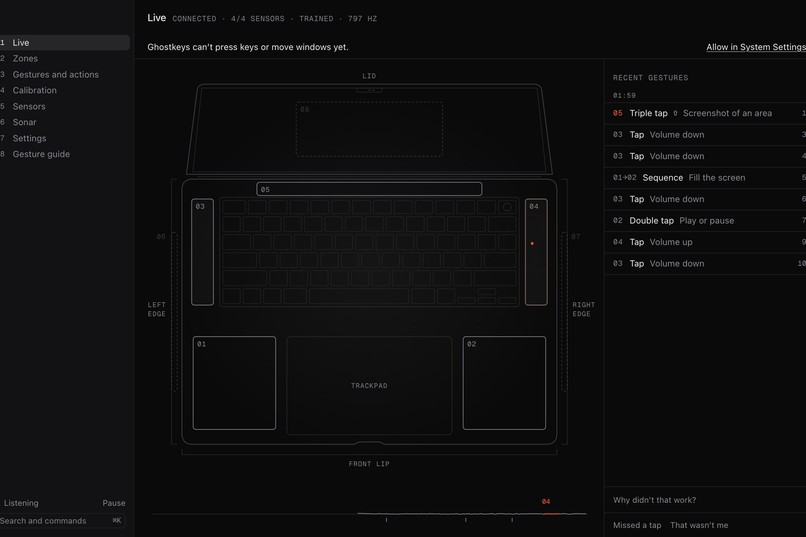Click the last Tap Volume down row

coord(705,264)
